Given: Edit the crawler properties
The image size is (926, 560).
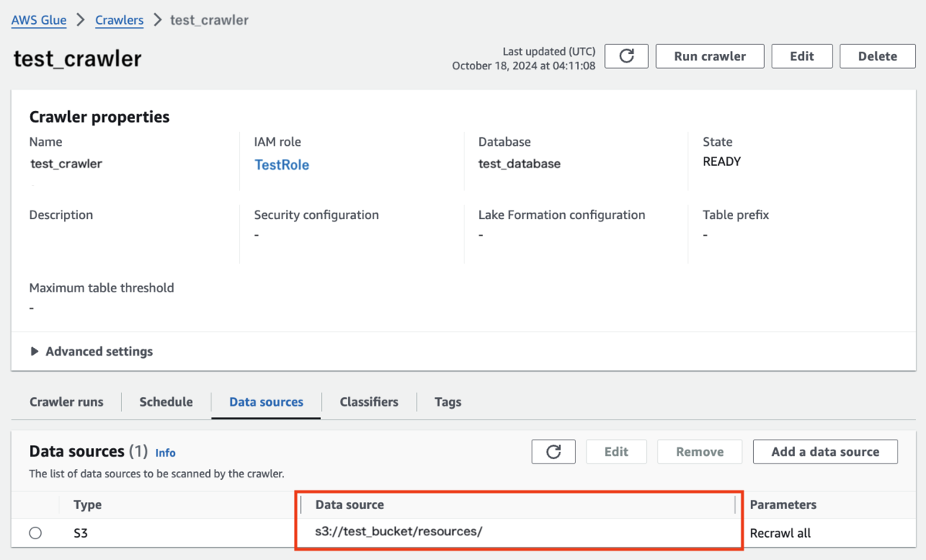Looking at the screenshot, I should pos(801,56).
